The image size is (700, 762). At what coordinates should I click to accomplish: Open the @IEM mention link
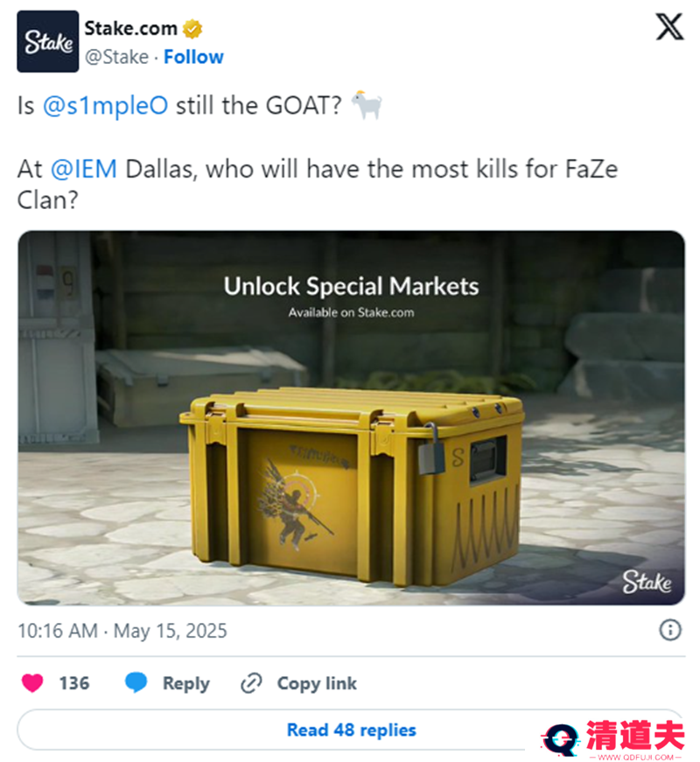pos(84,169)
